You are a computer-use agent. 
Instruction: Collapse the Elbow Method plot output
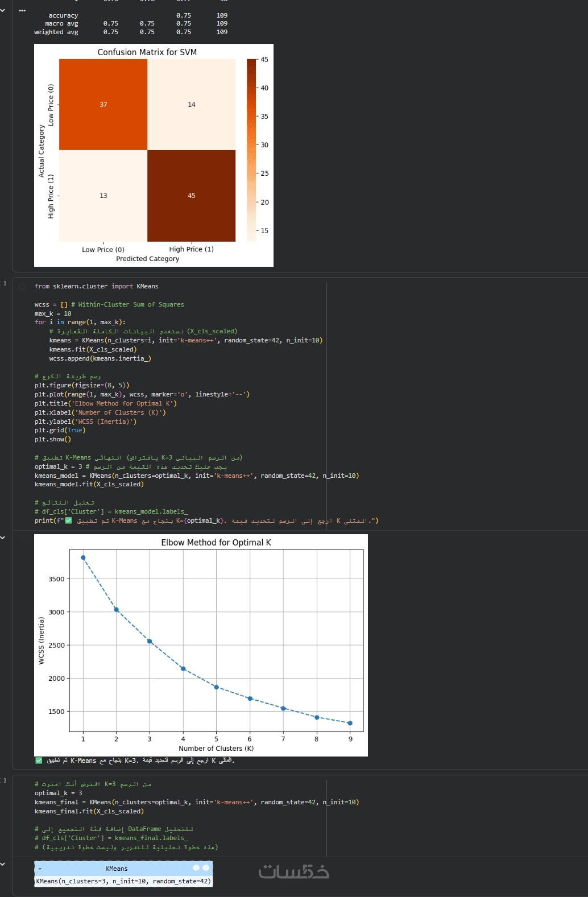pos(3,538)
